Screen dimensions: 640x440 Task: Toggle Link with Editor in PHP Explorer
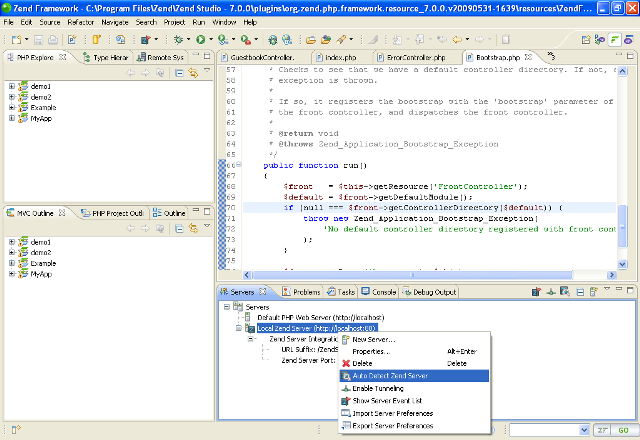pyautogui.click(x=193, y=73)
